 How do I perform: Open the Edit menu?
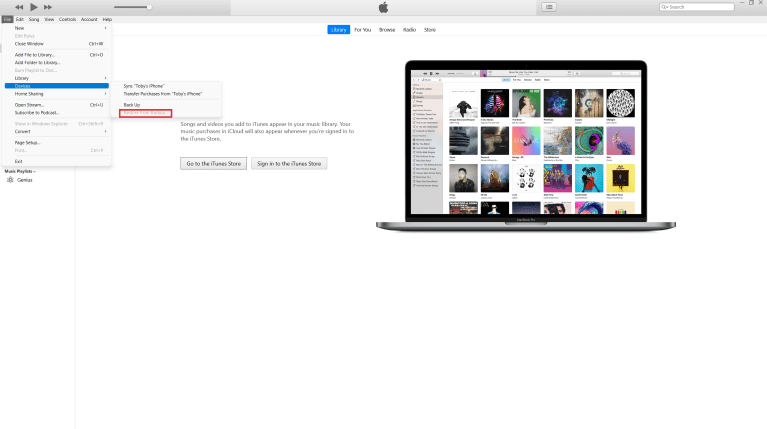coord(20,19)
